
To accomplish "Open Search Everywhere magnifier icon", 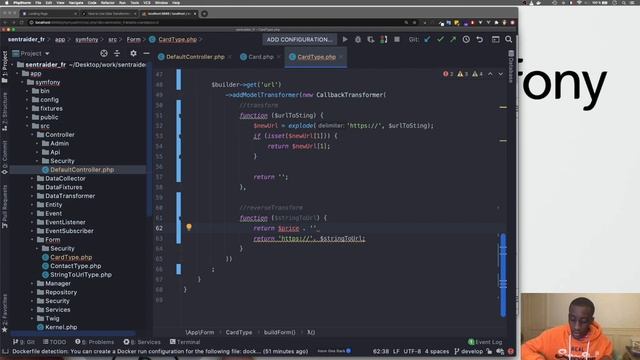I will 509,40.
